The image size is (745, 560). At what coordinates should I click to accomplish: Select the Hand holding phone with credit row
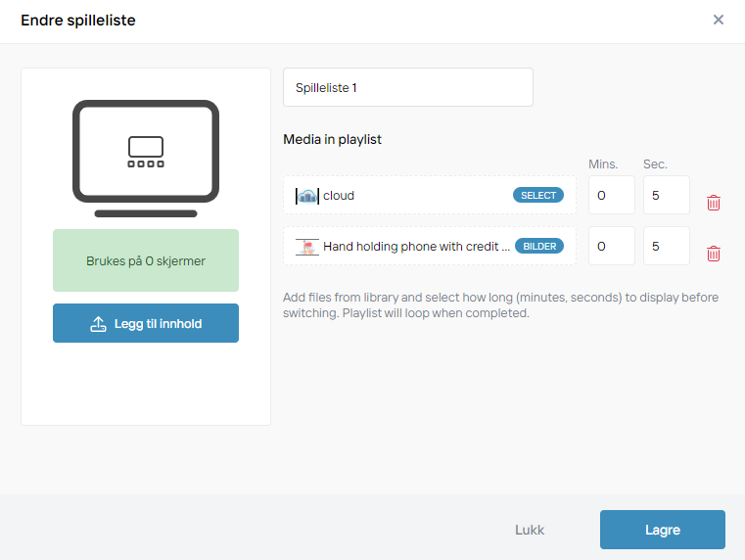coord(430,246)
